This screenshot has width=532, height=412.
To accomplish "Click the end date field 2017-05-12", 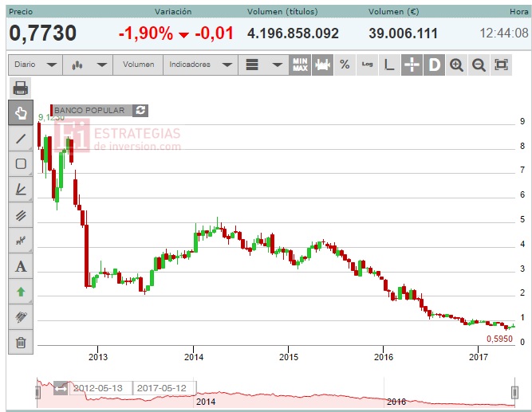I will click(x=165, y=388).
